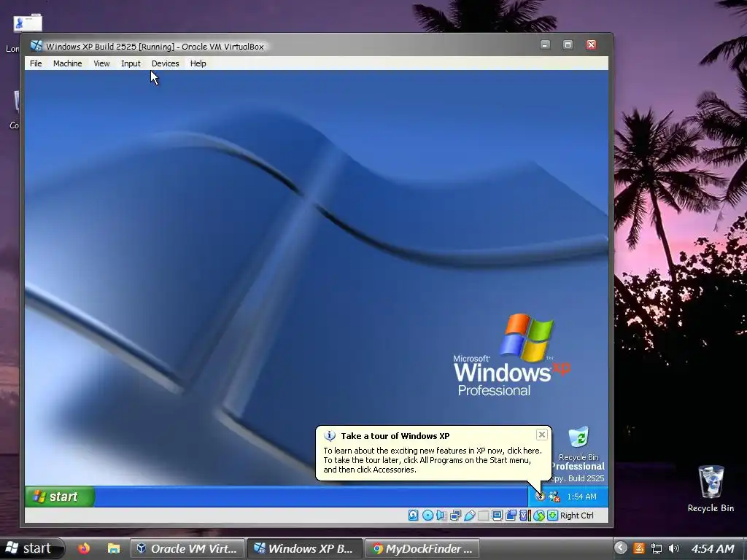Open the Devices menu
The height and width of the screenshot is (560, 747).
pos(166,63)
